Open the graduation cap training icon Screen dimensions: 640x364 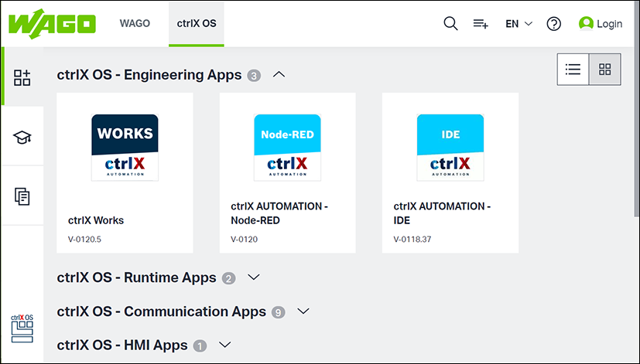pos(22,137)
